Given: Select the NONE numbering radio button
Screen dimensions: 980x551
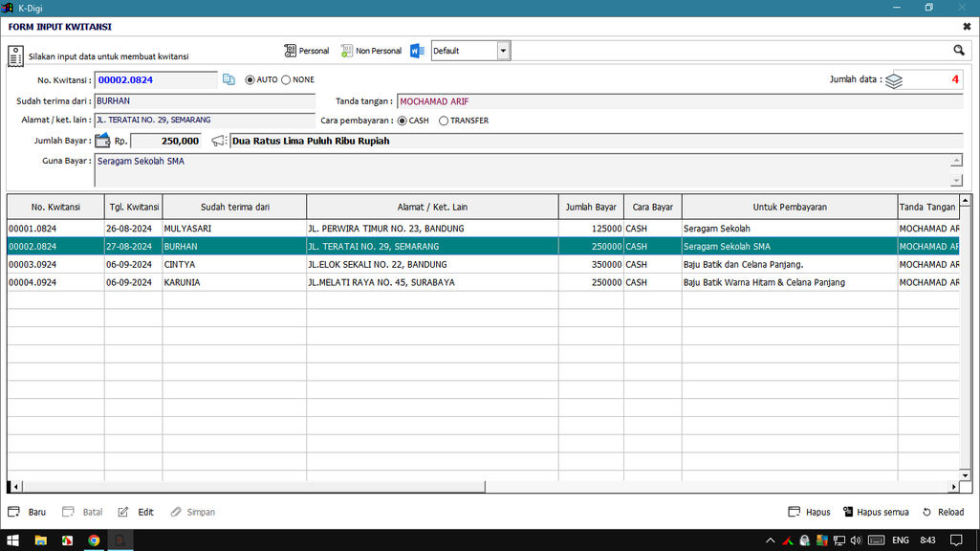Looking at the screenshot, I should coord(286,79).
